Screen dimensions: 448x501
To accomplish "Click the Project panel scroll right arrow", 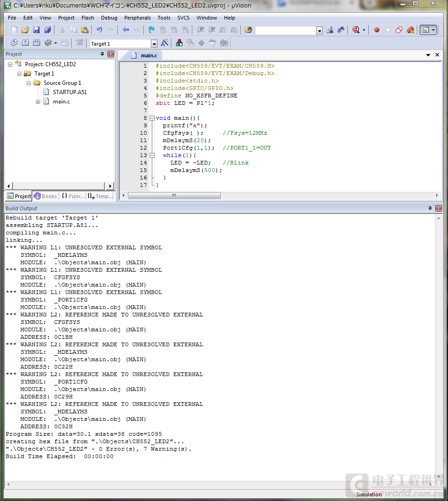I will [x=110, y=186].
